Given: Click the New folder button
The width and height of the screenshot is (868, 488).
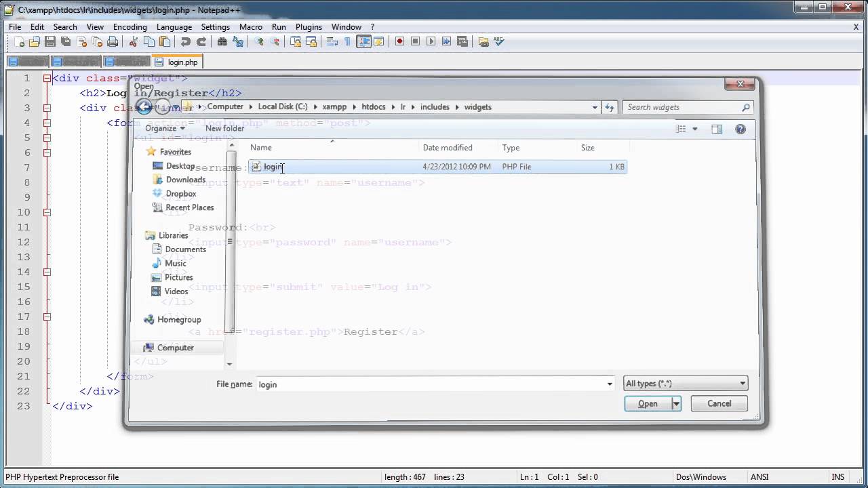Looking at the screenshot, I should (224, 128).
